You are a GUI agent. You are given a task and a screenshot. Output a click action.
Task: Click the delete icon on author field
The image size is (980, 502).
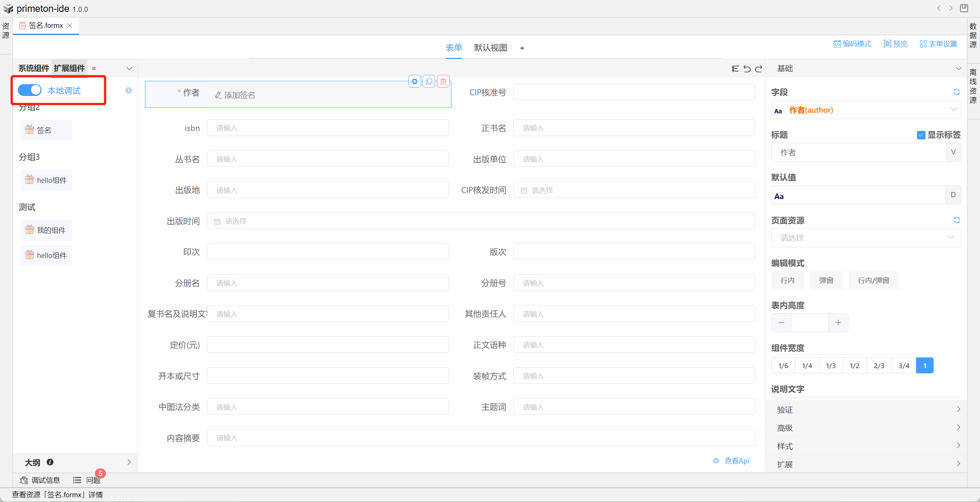443,82
